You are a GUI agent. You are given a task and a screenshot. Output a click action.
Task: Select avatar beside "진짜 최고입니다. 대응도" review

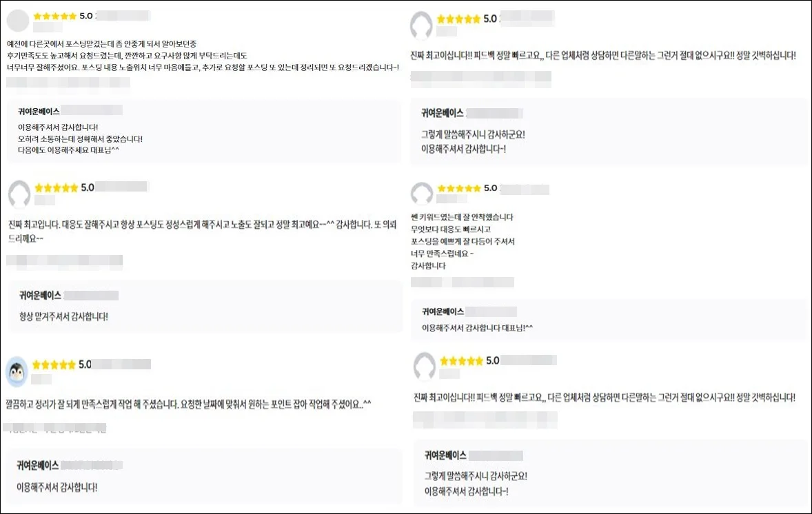pos(19,194)
